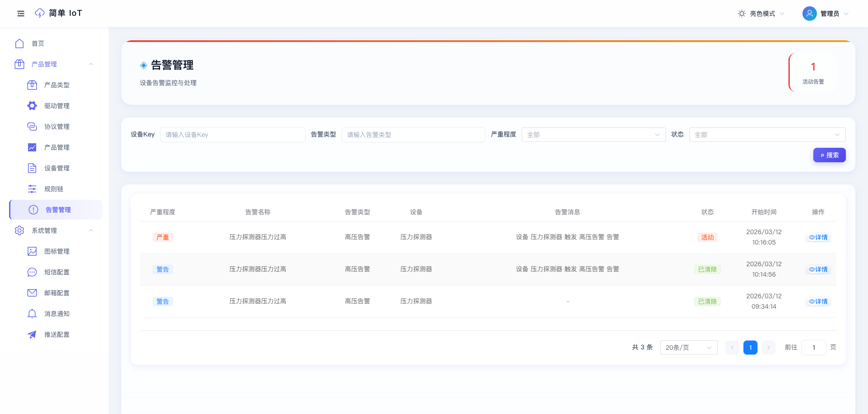Click the 驱动管理 gear icon
The image size is (868, 414).
[x=32, y=106]
